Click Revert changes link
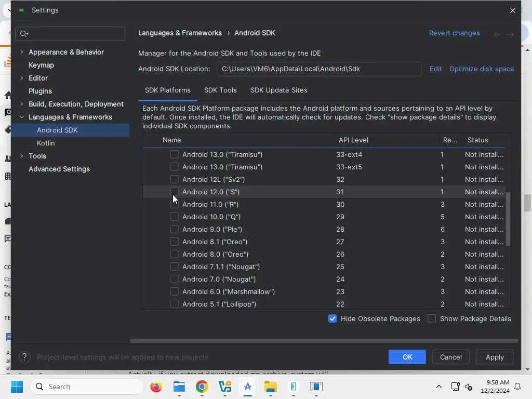The width and height of the screenshot is (532, 399). coord(454,33)
